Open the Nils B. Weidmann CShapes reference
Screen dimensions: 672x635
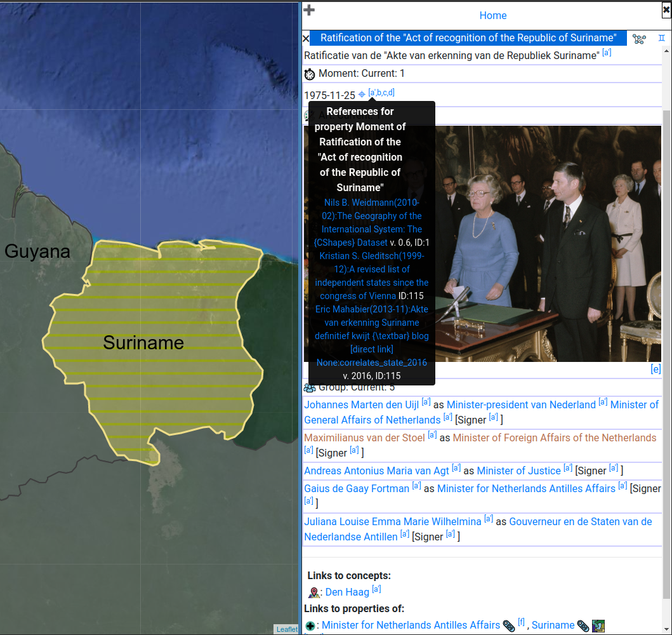coord(372,222)
